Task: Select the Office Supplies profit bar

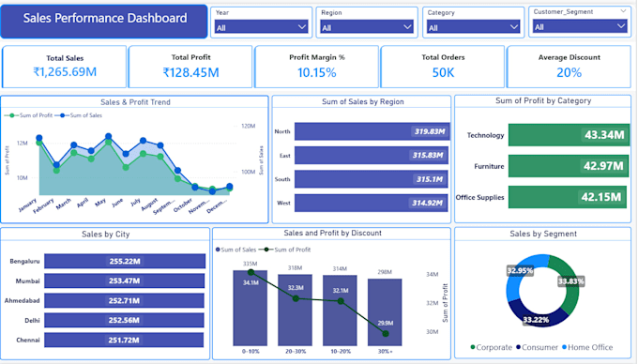Action: click(568, 197)
